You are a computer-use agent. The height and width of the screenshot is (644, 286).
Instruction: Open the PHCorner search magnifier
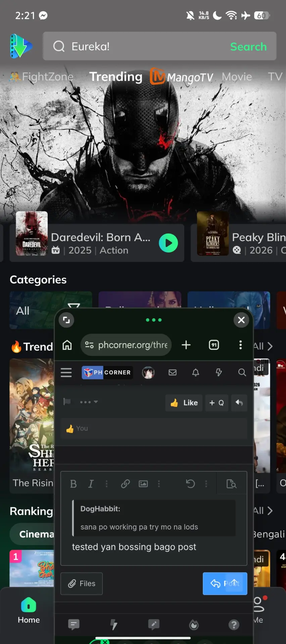tap(242, 373)
